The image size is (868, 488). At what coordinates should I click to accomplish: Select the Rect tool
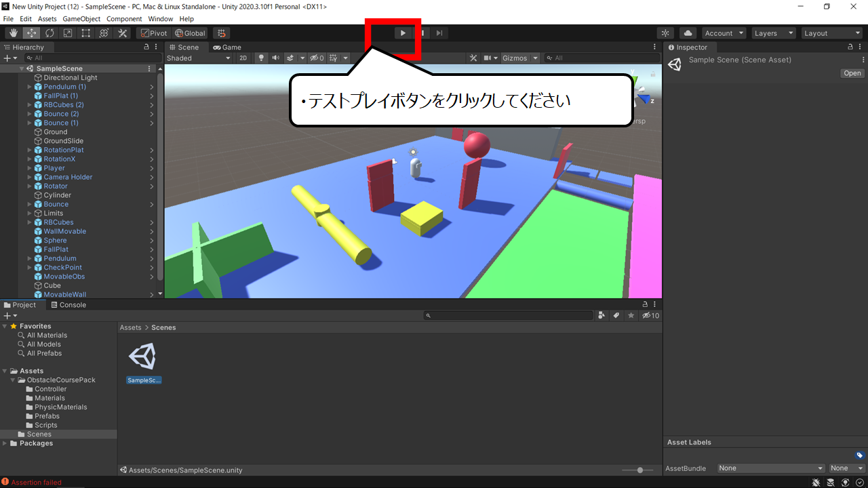click(86, 33)
